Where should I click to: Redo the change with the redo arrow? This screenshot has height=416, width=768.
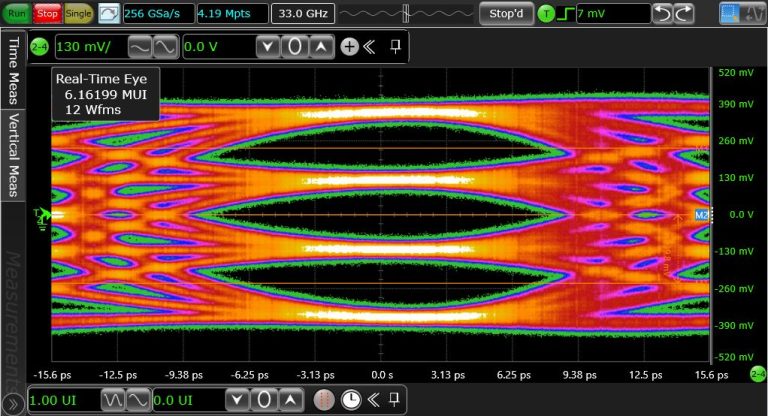point(684,14)
